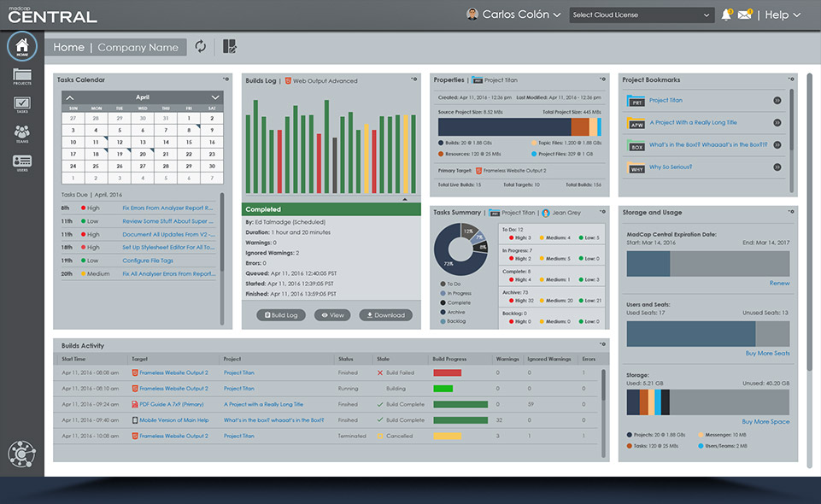
Task: Select April 20 in the calendar
Action: pyautogui.click(x=143, y=155)
